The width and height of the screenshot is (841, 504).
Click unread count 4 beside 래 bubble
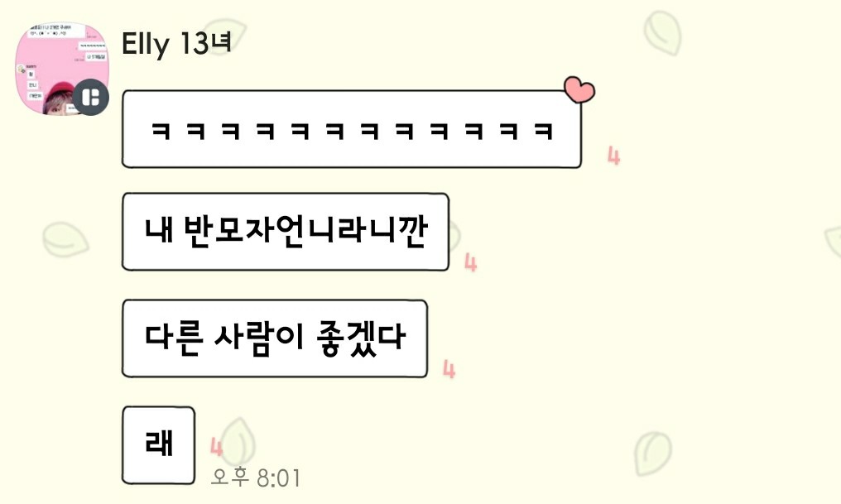[216, 447]
